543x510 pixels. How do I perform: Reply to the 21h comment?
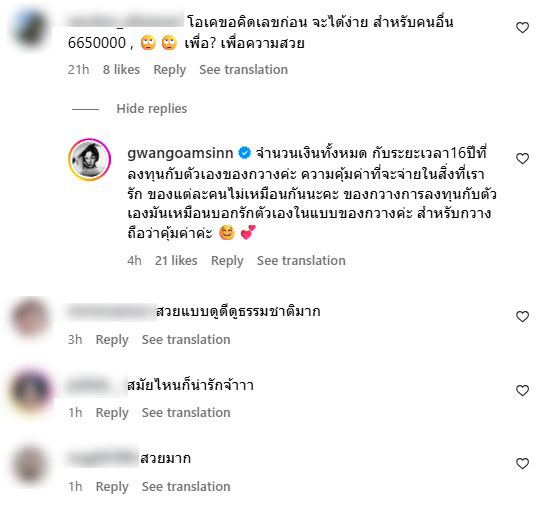coord(170,70)
